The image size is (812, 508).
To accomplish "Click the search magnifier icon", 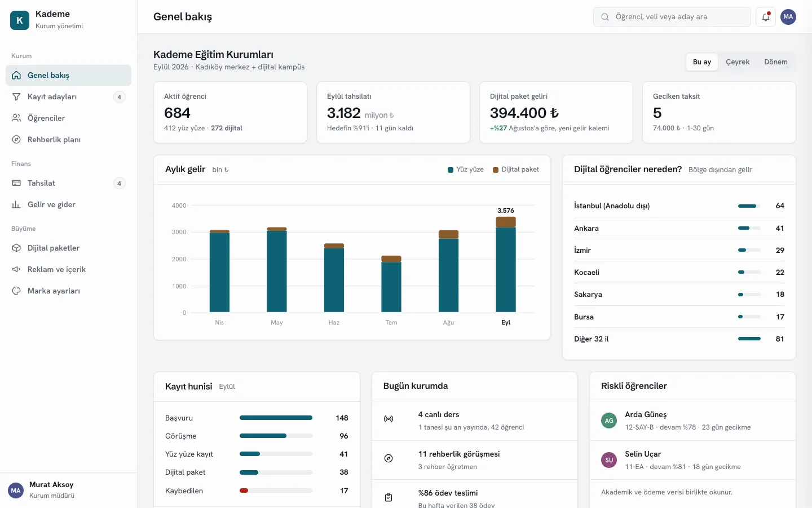I will pos(605,17).
